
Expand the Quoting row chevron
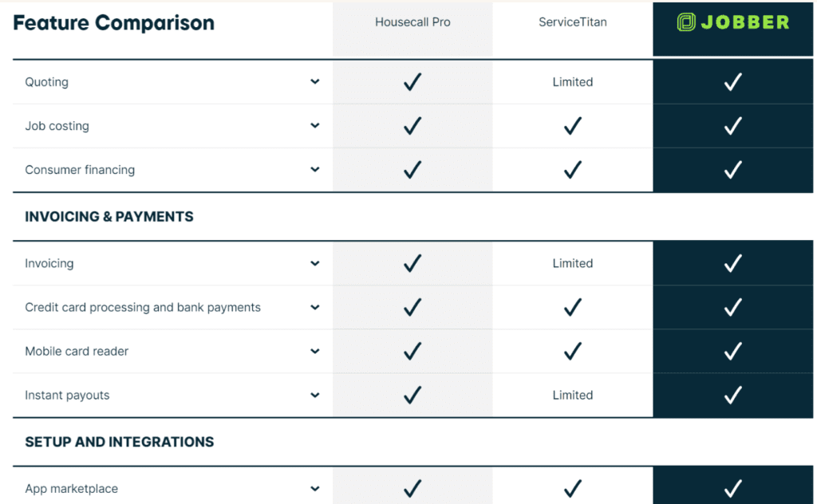click(x=315, y=81)
